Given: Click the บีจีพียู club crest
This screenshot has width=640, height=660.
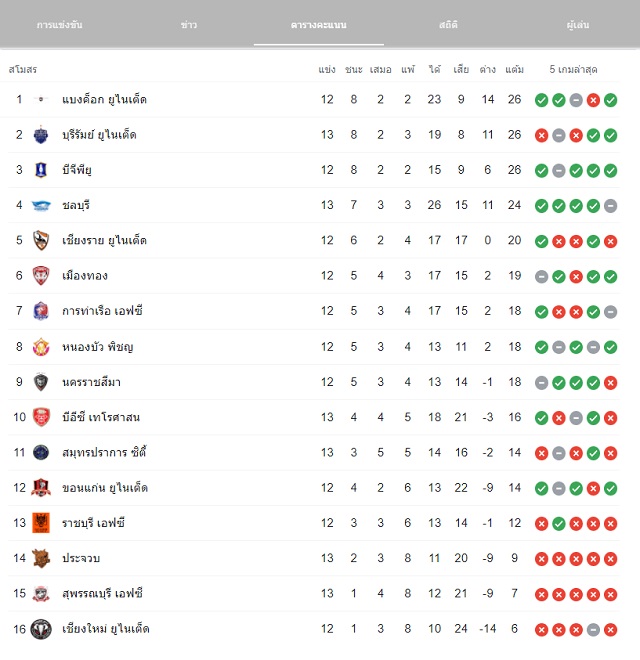Looking at the screenshot, I should [x=41, y=170].
